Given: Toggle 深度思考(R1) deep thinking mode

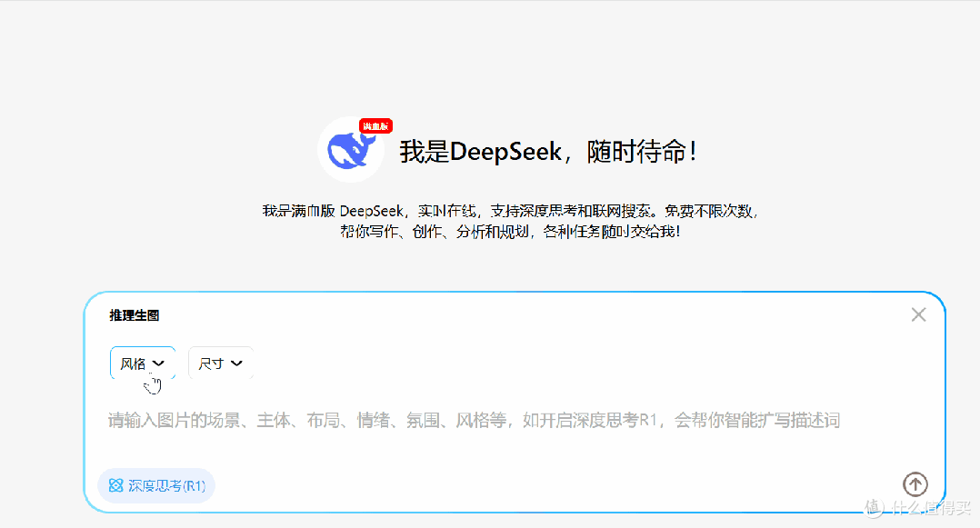Looking at the screenshot, I should pyautogui.click(x=156, y=485).
